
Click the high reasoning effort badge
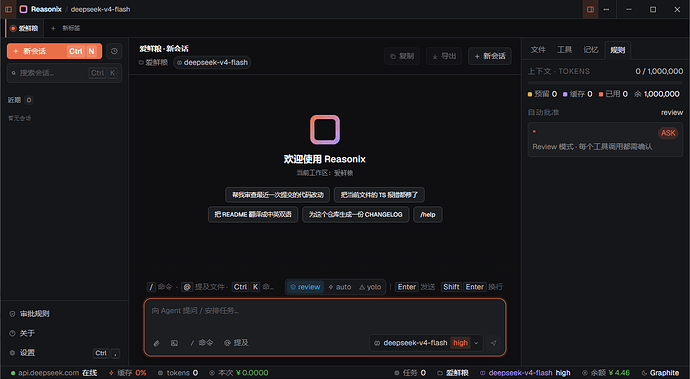(x=460, y=343)
